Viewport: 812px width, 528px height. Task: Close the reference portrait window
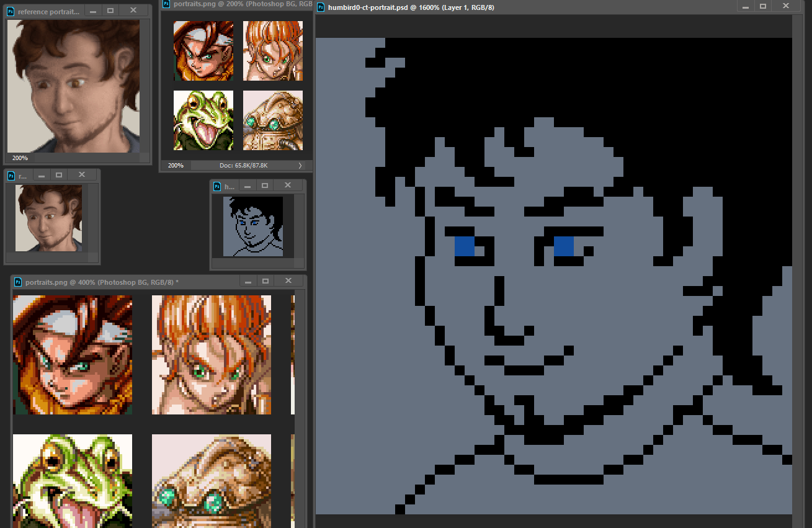pos(133,11)
